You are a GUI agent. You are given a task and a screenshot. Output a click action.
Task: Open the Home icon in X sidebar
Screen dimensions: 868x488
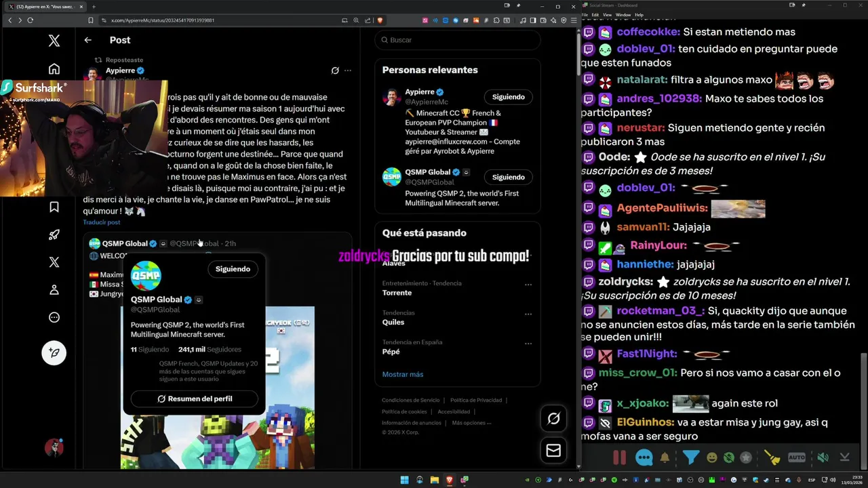54,69
